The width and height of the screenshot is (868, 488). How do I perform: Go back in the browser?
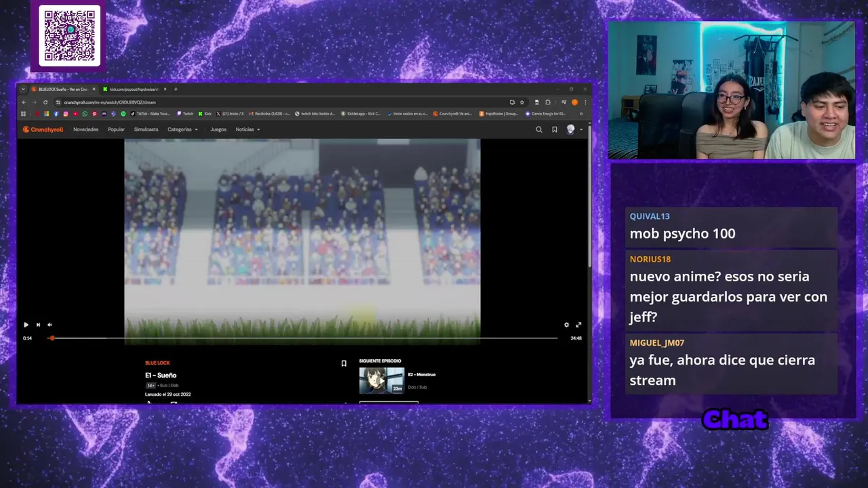click(x=24, y=102)
